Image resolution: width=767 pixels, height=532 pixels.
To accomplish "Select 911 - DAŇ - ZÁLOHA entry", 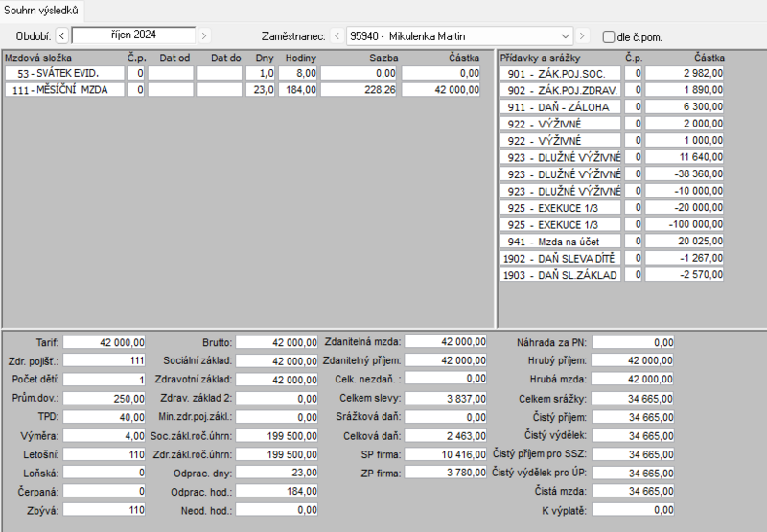I will (560, 107).
